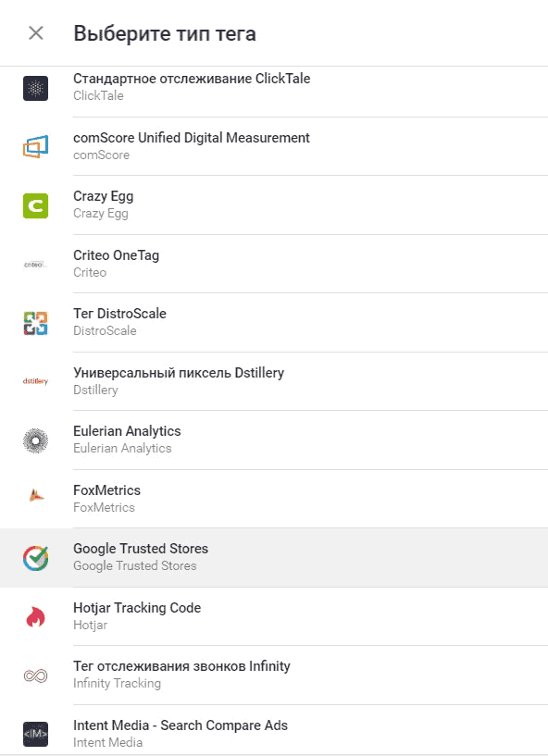Click the red Hotjar flame icon
The image size is (548, 756).
36,616
